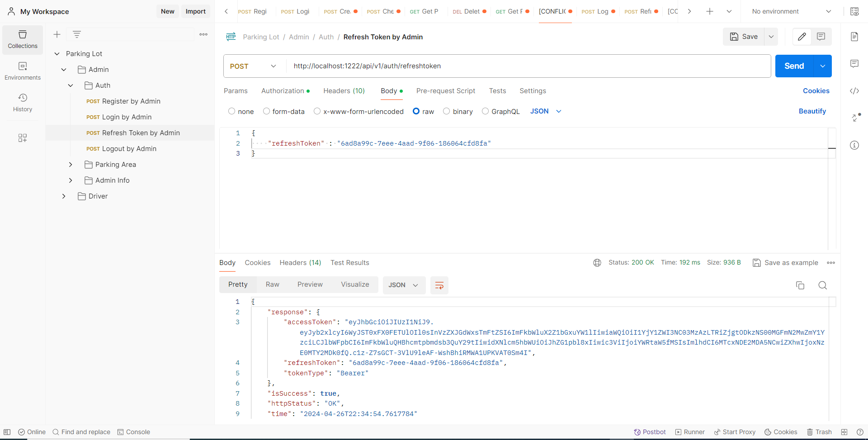This screenshot has height=440, width=868.
Task: Collapse the Parking Lot collection
Action: (57, 54)
